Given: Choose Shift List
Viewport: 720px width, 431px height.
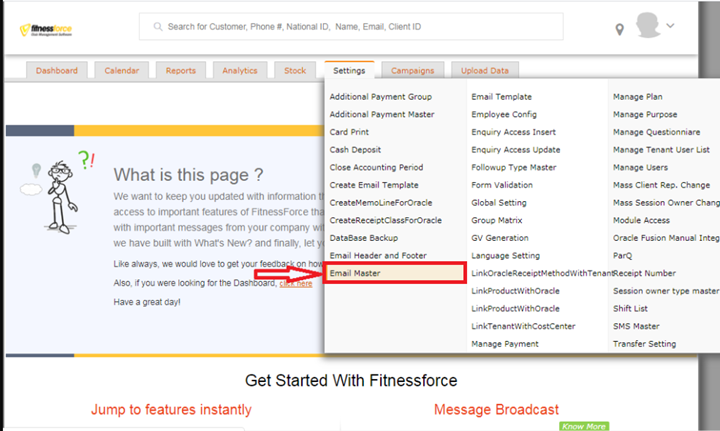Looking at the screenshot, I should tap(630, 309).
